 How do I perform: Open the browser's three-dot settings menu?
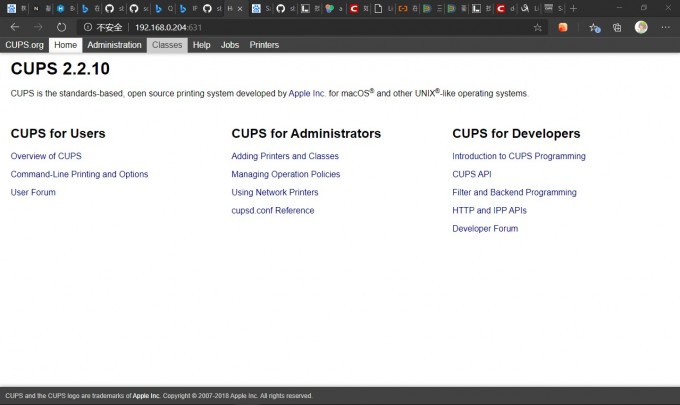pos(666,27)
